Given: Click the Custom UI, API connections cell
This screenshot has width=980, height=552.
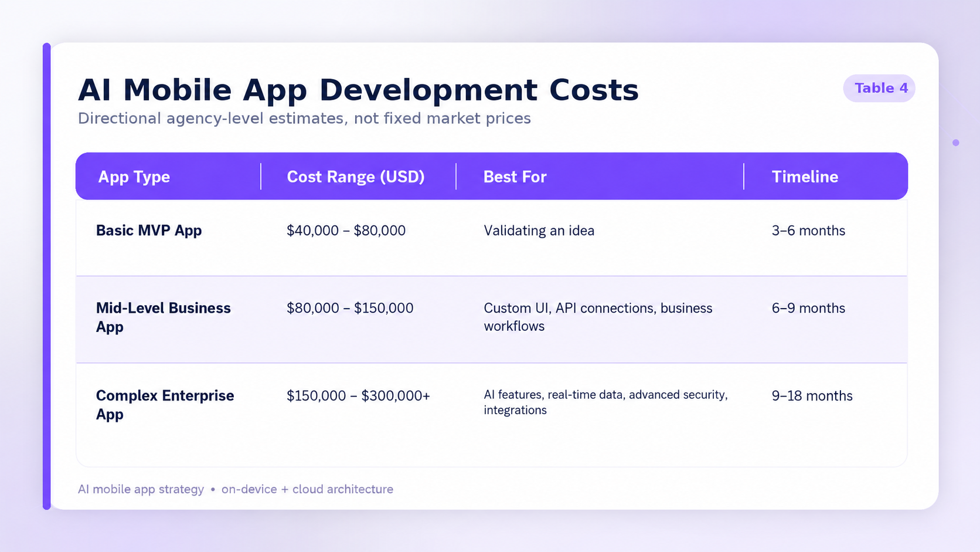Looking at the screenshot, I should 598,317.
